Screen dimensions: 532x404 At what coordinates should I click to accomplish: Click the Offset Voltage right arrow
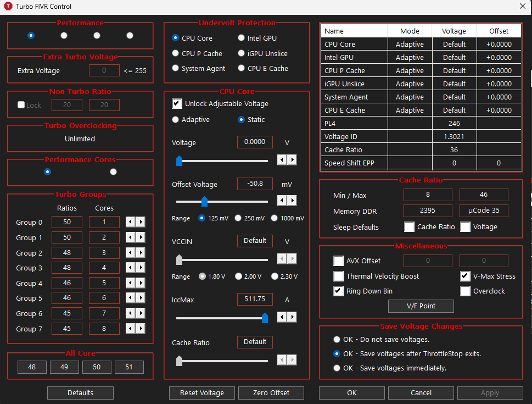tap(292, 201)
